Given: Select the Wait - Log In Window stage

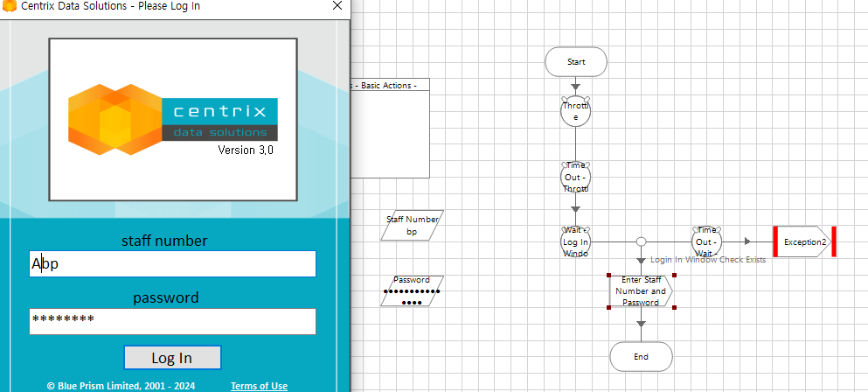Looking at the screenshot, I should click(x=575, y=241).
